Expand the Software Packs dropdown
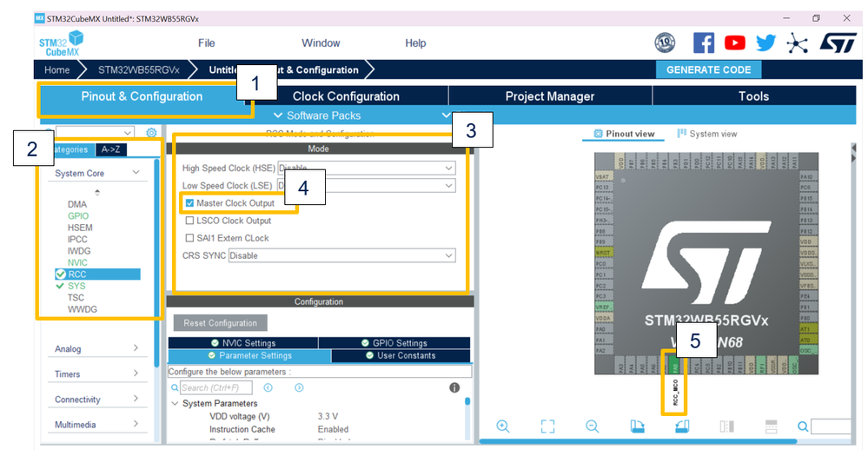The height and width of the screenshot is (456, 868). 317,116
